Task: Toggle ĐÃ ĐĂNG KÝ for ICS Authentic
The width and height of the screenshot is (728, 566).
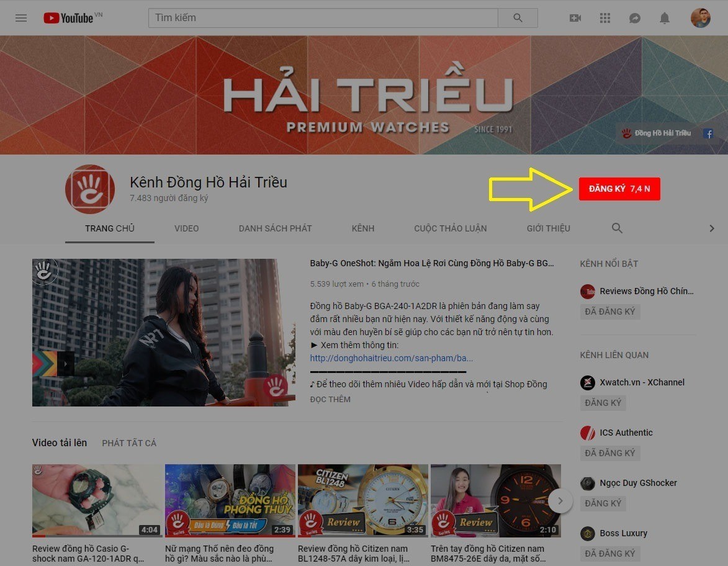Action: (610, 453)
